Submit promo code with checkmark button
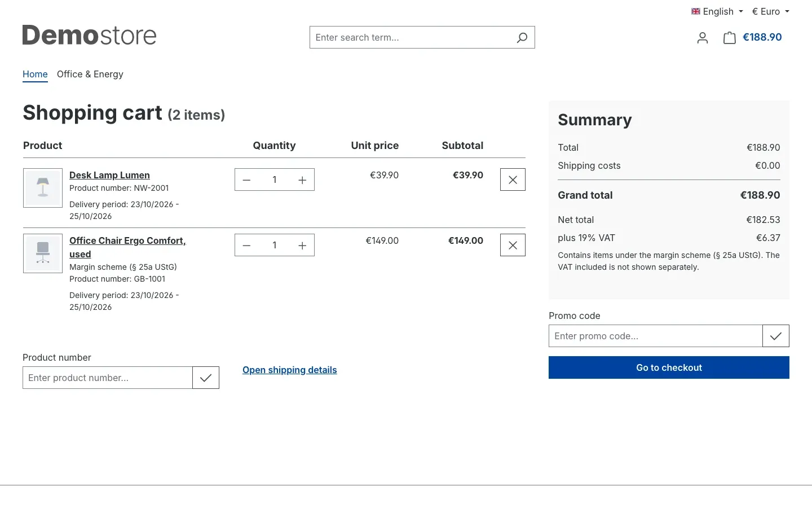Screen dimensions: 812x508 coord(776,336)
